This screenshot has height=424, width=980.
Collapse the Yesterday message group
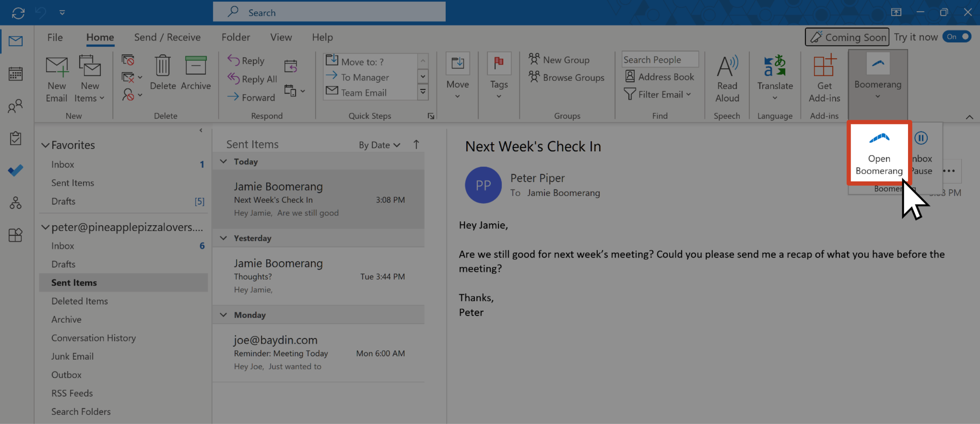click(223, 238)
